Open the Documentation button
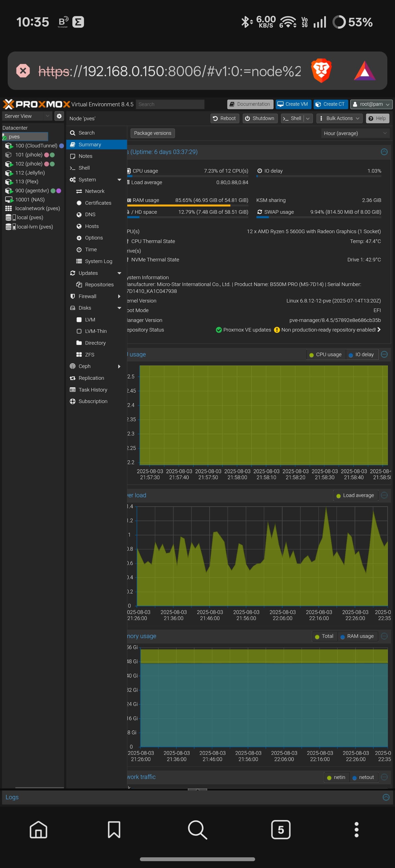Image resolution: width=395 pixels, height=868 pixels. pyautogui.click(x=250, y=104)
